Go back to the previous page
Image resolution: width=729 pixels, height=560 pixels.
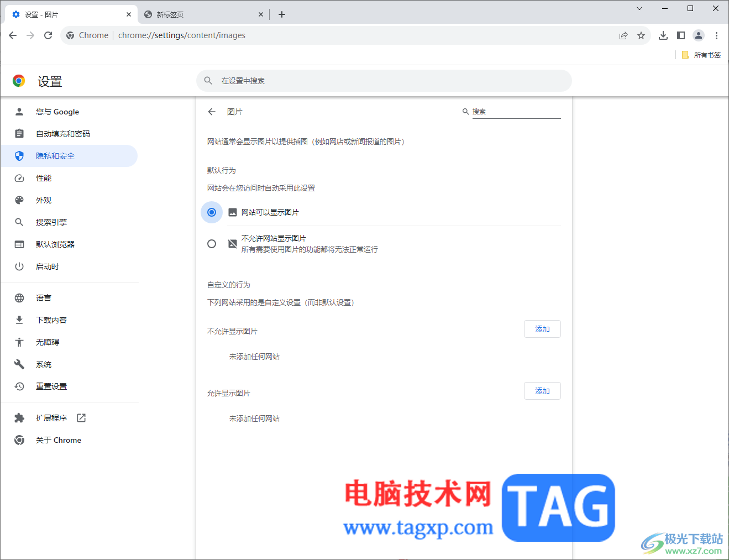(13, 35)
